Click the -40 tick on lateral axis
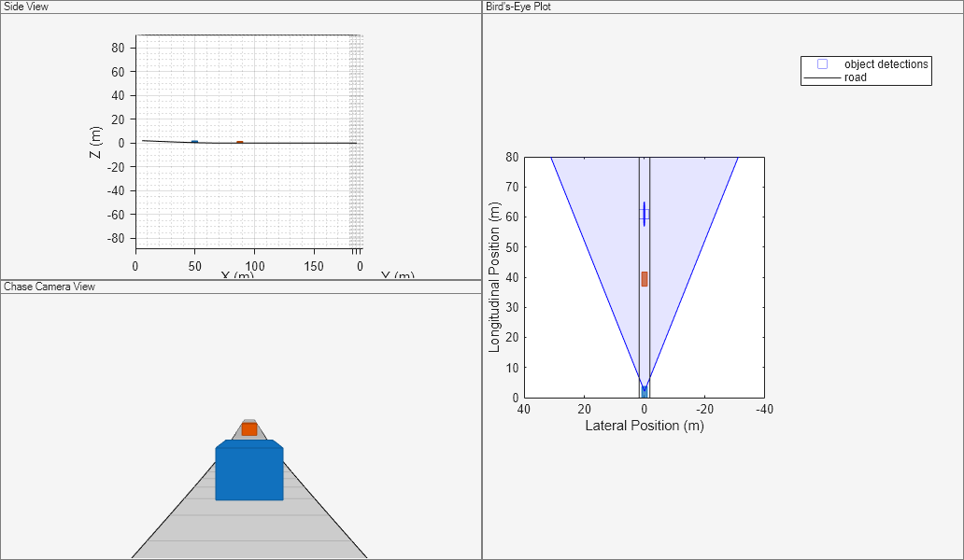The width and height of the screenshot is (964, 560). [764, 409]
